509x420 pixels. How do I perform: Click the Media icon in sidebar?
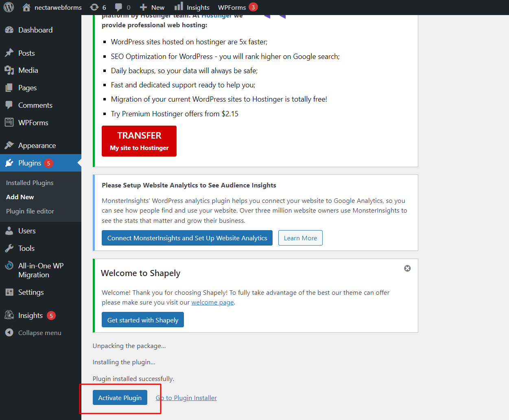point(9,70)
